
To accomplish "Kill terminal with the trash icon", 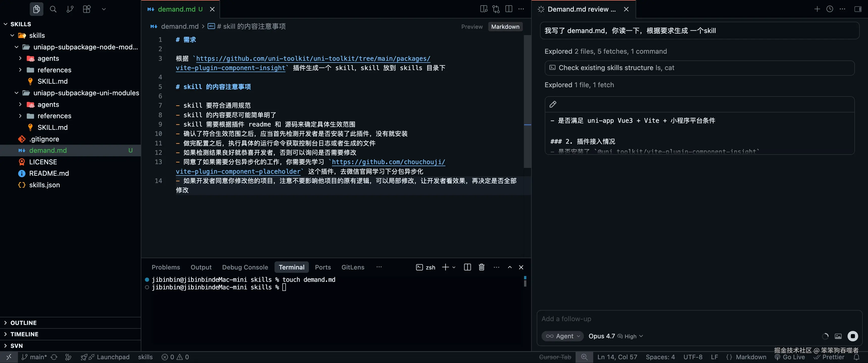I will pyautogui.click(x=481, y=267).
